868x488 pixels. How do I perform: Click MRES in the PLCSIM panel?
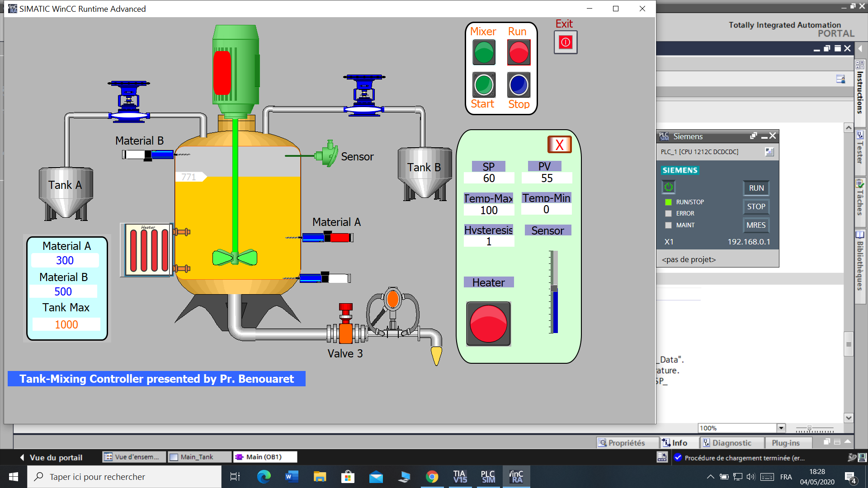(756, 225)
